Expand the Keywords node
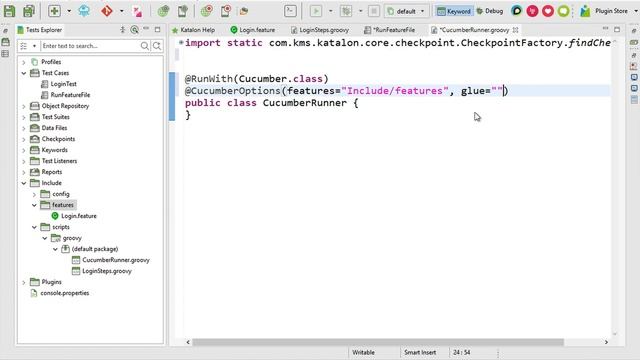Viewport: 640px width, 360px height. tap(24, 150)
